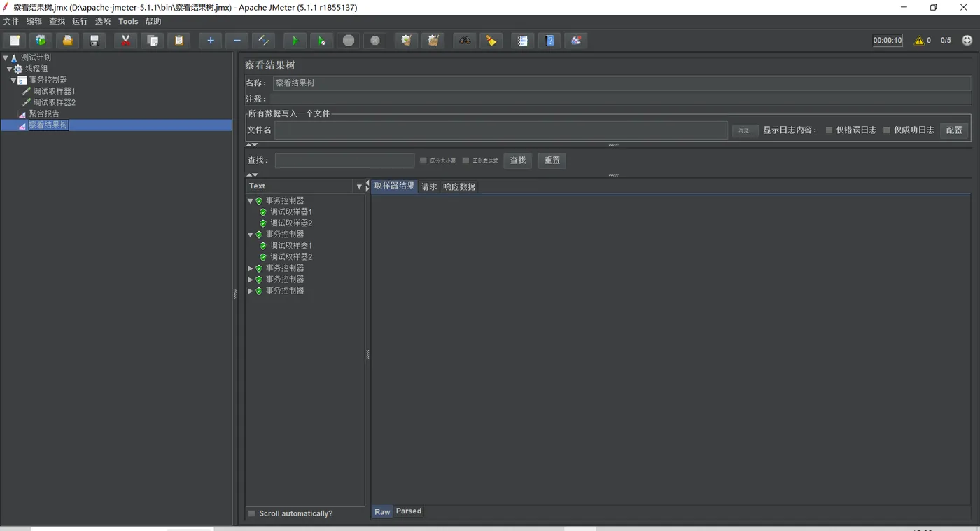
Task: Enable Scroll automatically? checkbox
Action: (x=252, y=513)
